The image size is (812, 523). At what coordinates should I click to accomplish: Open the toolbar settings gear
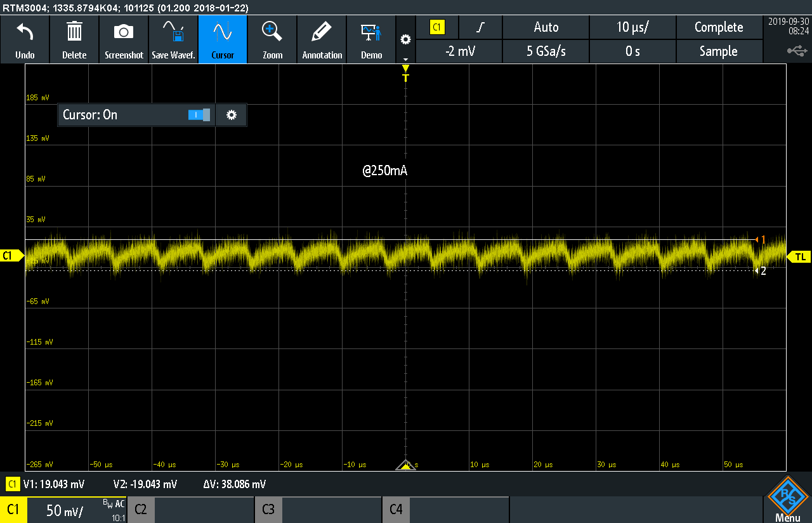click(x=405, y=39)
